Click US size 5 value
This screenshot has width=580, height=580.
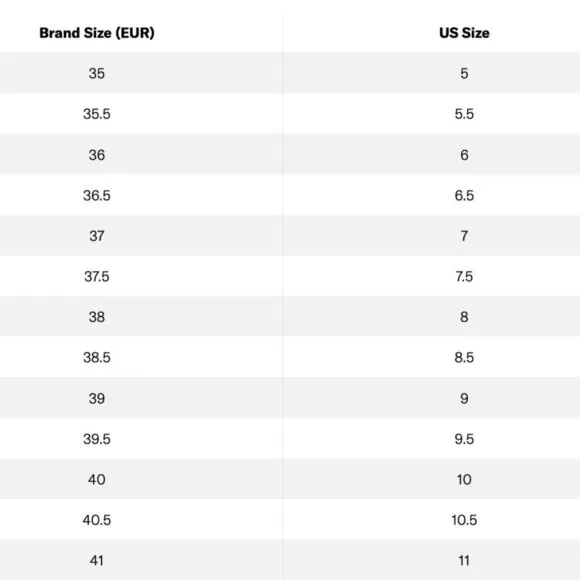tap(464, 73)
